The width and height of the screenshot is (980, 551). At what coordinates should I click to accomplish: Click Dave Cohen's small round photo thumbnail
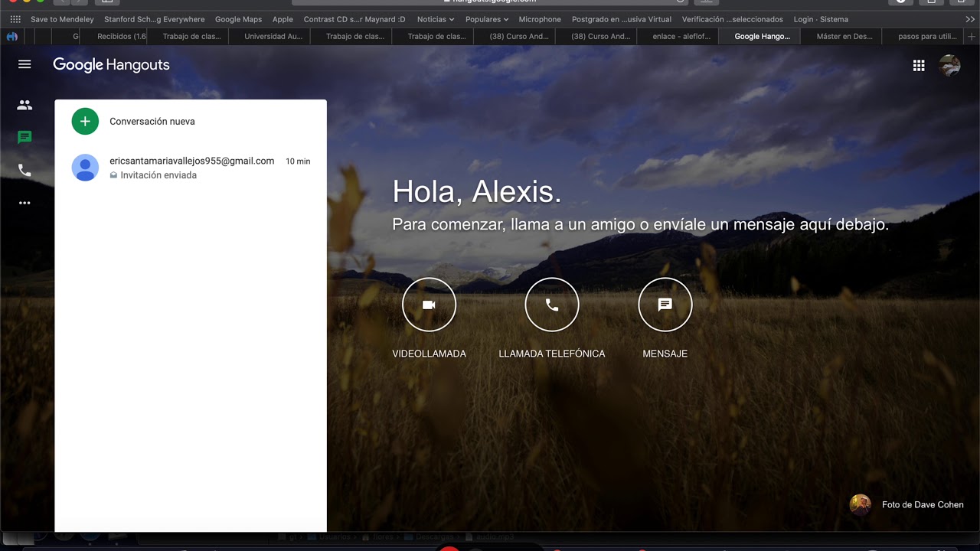tap(861, 504)
